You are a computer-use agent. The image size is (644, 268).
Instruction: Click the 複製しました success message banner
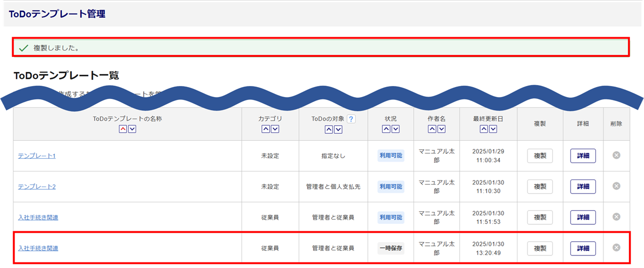321,48
